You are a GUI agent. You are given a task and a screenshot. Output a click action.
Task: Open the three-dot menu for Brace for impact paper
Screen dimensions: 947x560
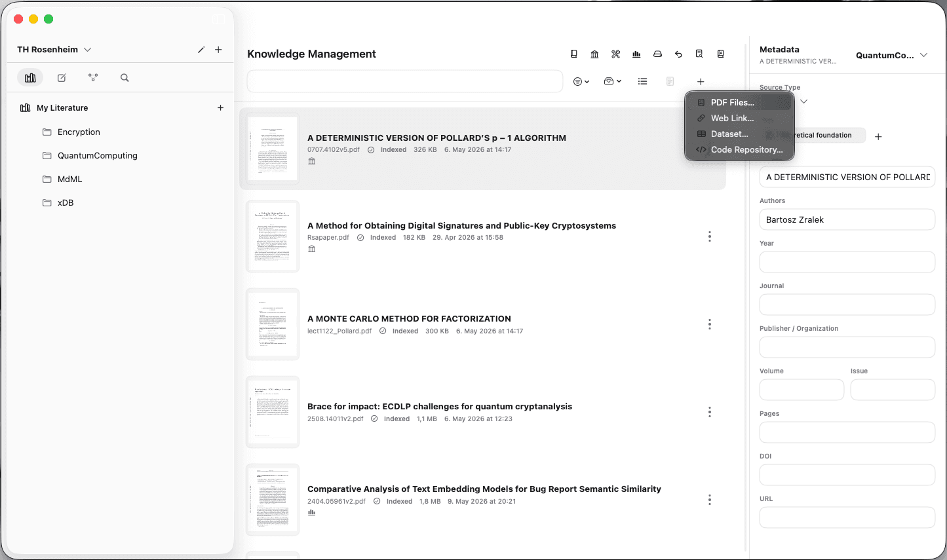tap(709, 412)
